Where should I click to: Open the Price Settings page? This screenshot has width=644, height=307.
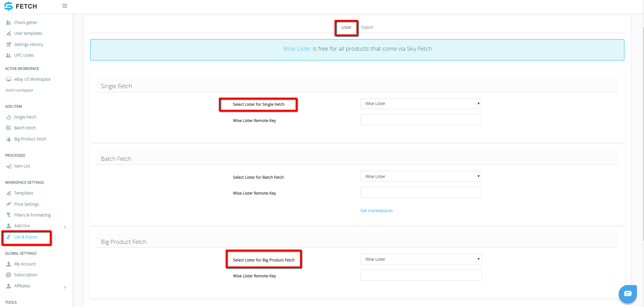click(27, 204)
